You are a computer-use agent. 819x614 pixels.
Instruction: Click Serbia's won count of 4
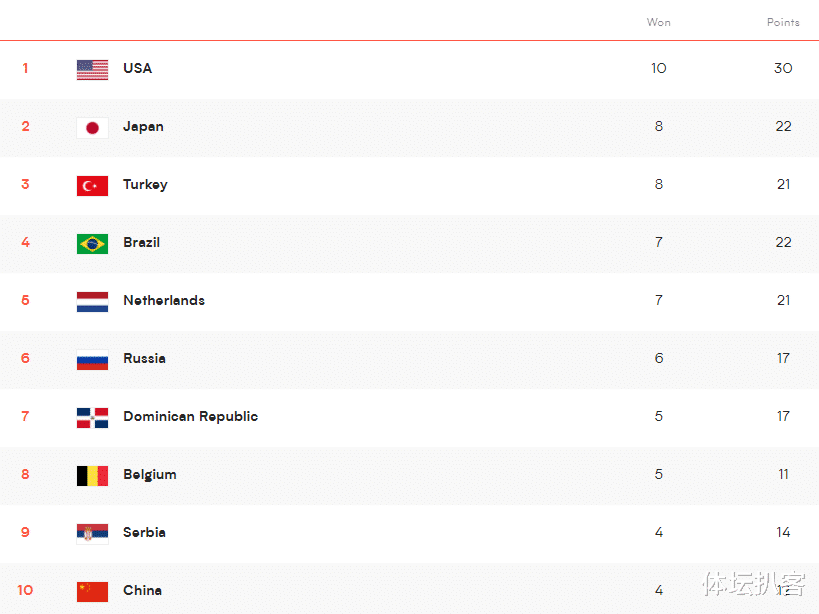(x=658, y=532)
